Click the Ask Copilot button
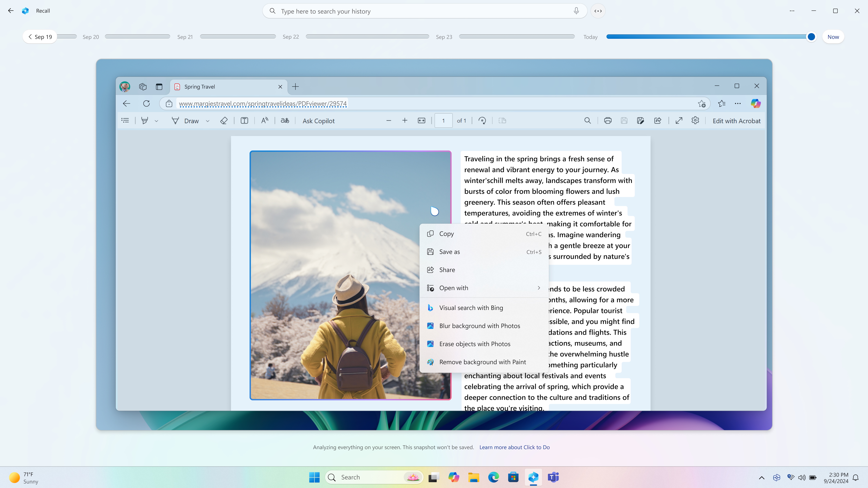The image size is (868, 488). pos(319,121)
